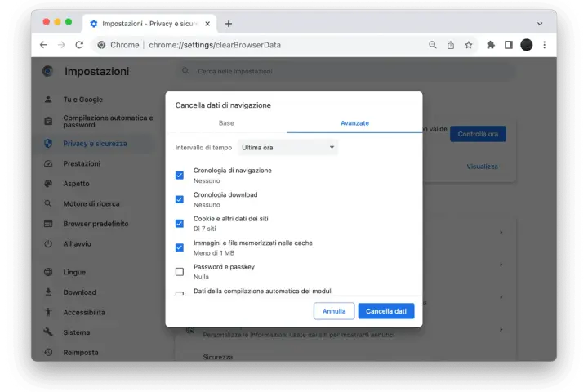Viewport: 588px width, 392px height.
Task: Click the Chrome site info icon
Action: tap(101, 45)
